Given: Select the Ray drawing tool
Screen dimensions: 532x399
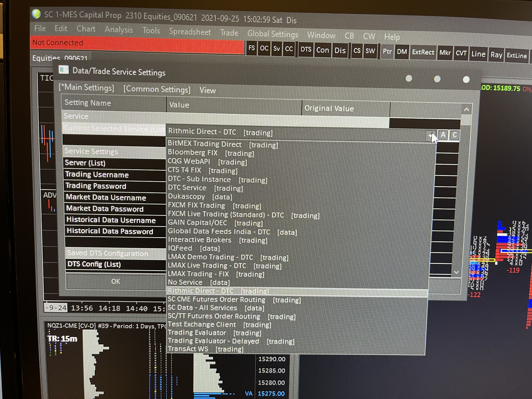Looking at the screenshot, I should 496,55.
